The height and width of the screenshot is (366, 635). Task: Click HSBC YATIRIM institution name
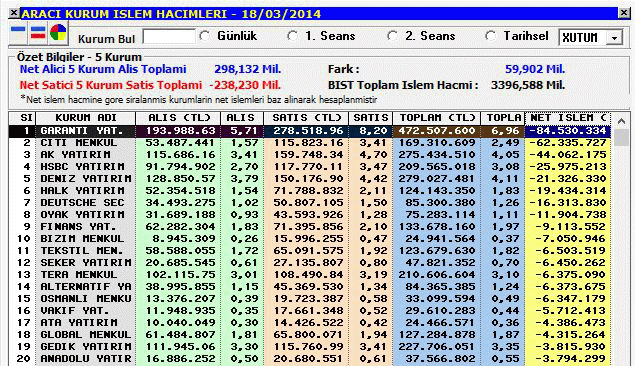tap(82, 167)
